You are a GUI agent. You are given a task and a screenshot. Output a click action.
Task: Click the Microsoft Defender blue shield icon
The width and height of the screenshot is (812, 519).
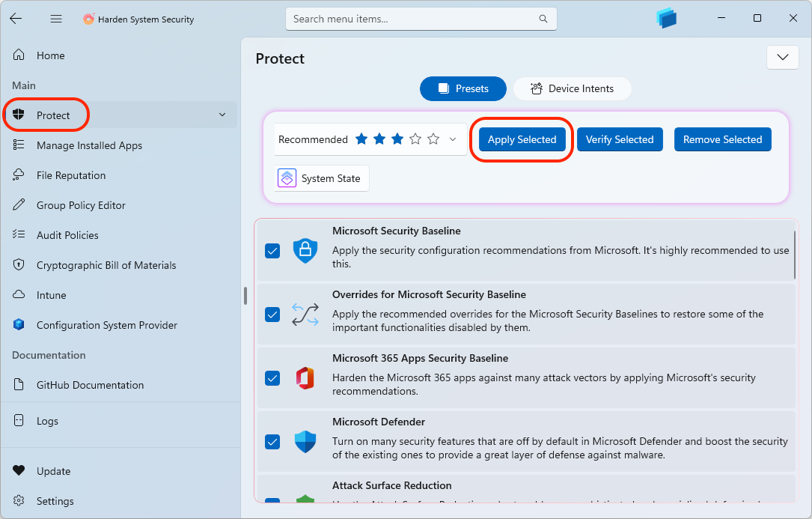[305, 442]
